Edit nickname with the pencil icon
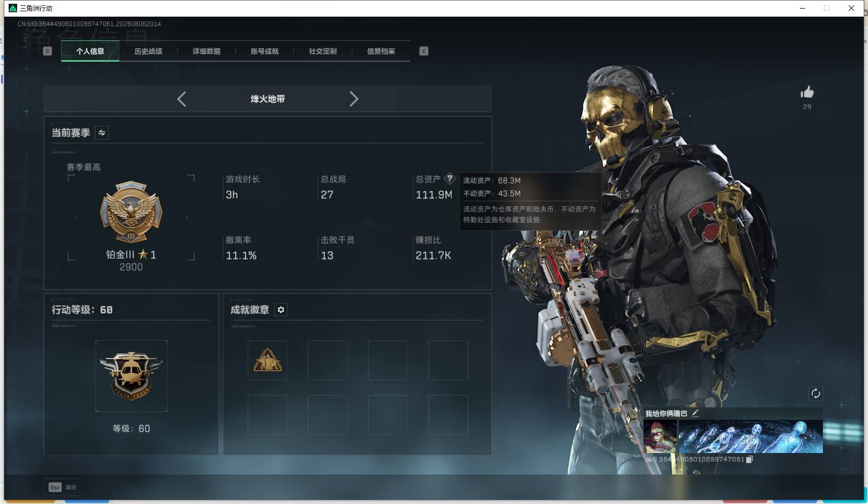This screenshot has width=868, height=504. click(x=695, y=413)
